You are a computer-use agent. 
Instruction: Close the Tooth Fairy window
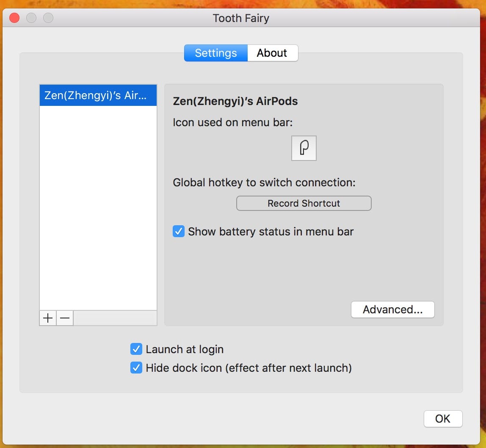[14, 18]
